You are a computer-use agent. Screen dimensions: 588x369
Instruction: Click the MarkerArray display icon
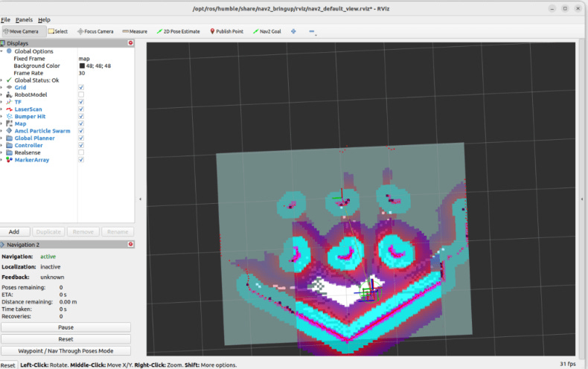pyautogui.click(x=10, y=160)
